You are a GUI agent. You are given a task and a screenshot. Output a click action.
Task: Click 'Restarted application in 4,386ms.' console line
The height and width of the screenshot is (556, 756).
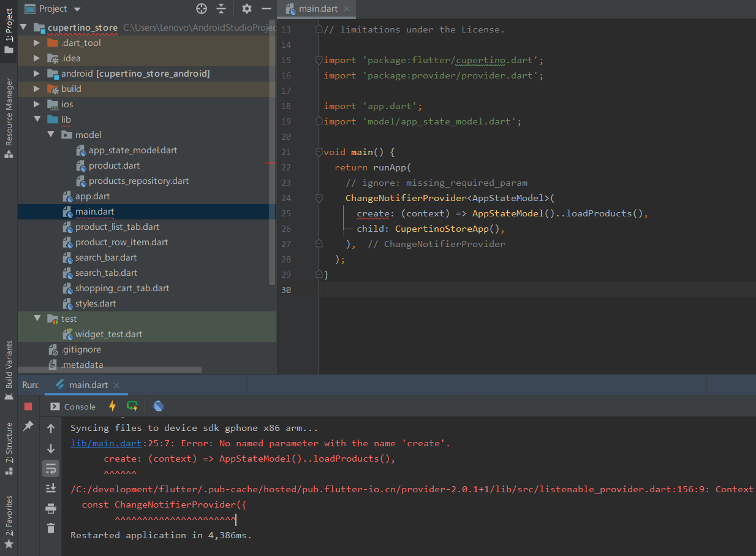pyautogui.click(x=161, y=535)
